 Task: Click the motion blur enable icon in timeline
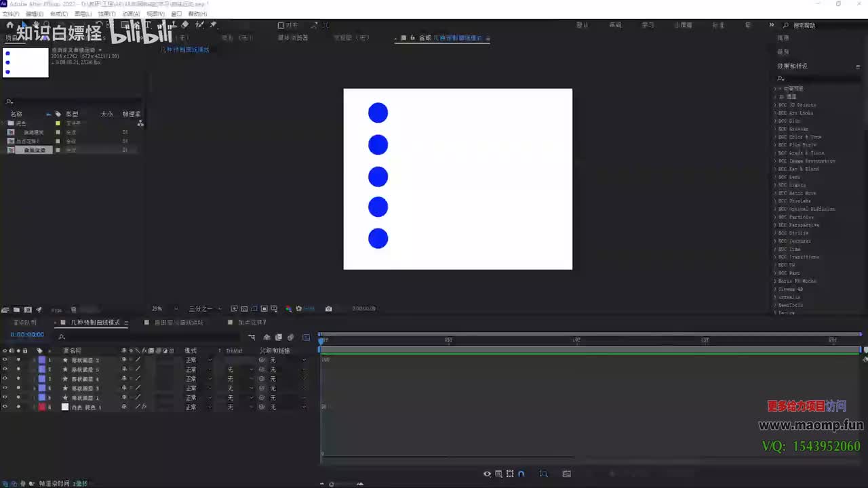(x=291, y=337)
